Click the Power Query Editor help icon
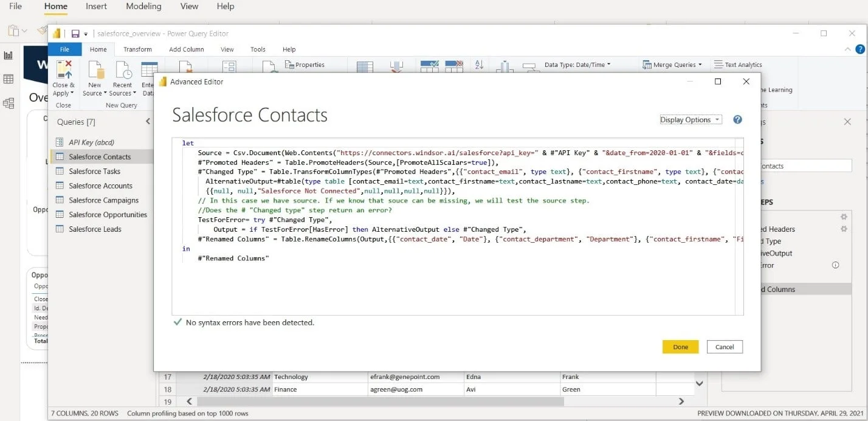 coord(860,49)
